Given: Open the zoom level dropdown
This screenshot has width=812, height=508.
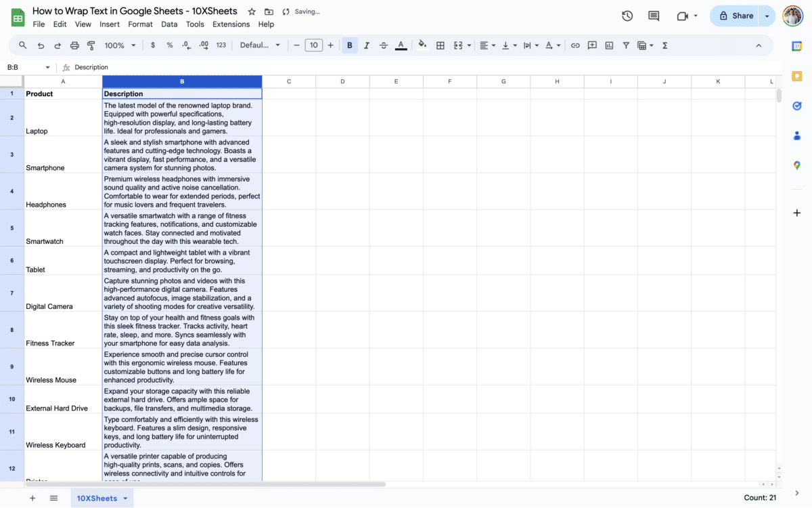Looking at the screenshot, I should pos(120,45).
